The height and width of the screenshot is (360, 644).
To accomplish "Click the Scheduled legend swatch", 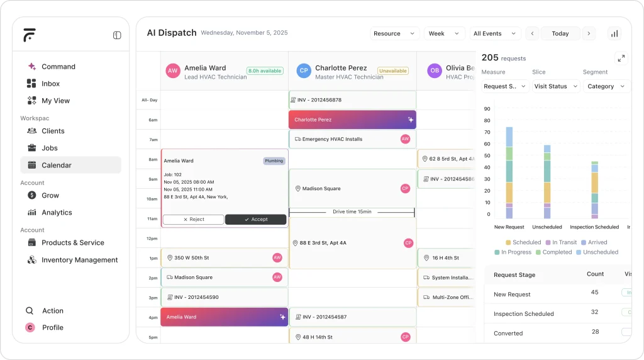I will [x=508, y=242].
